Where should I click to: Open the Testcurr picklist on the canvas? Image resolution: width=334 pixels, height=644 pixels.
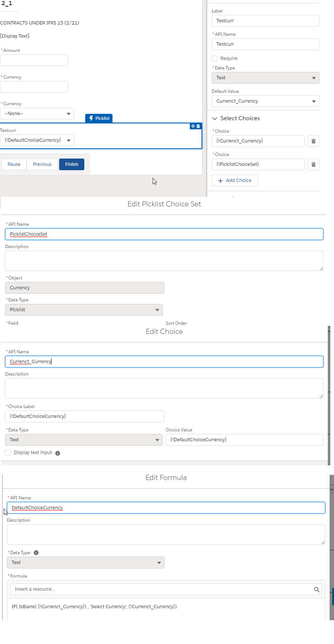pos(37,140)
